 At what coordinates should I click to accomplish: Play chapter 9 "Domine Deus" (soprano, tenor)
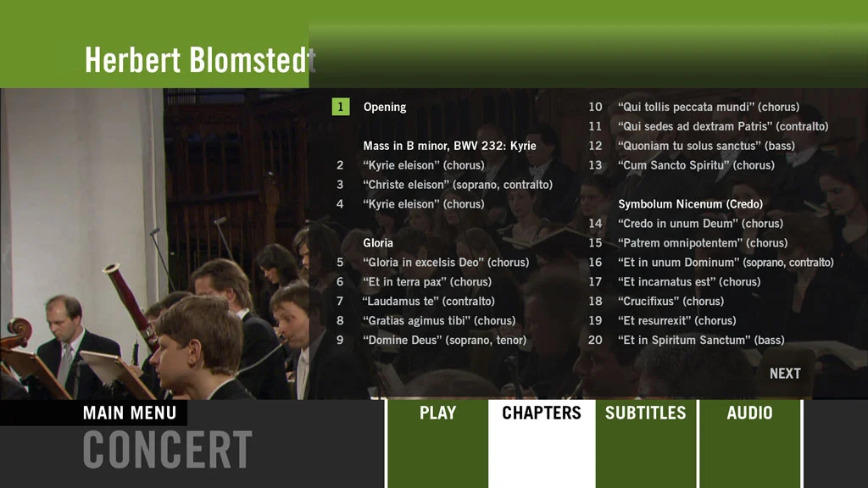pyautogui.click(x=445, y=340)
